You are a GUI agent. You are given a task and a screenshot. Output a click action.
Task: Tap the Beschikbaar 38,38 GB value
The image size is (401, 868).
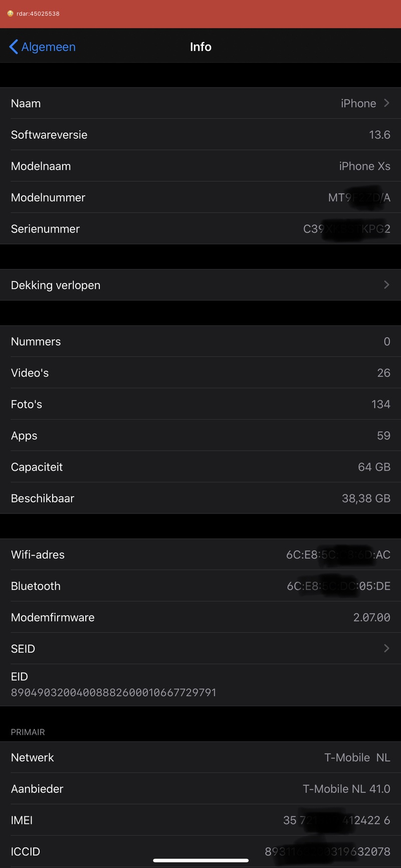tap(366, 498)
